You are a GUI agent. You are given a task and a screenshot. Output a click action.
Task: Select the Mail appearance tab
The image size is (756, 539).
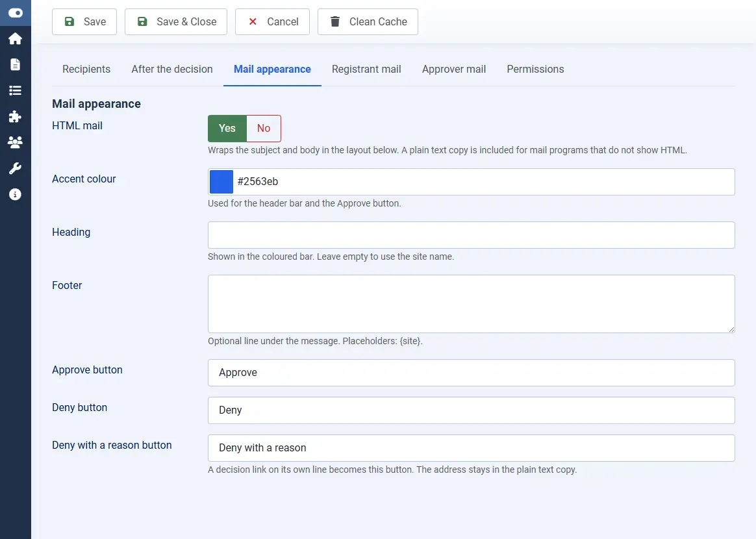[x=272, y=69]
